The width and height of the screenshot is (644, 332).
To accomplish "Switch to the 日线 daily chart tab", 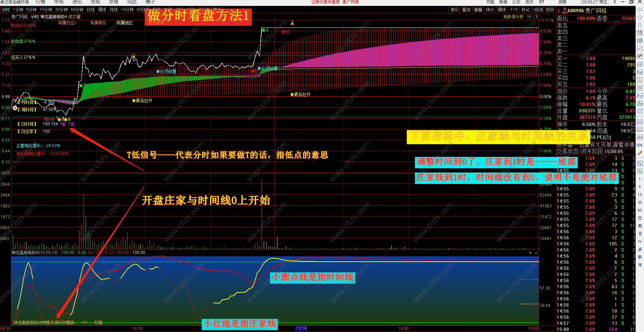I will 91,10.
